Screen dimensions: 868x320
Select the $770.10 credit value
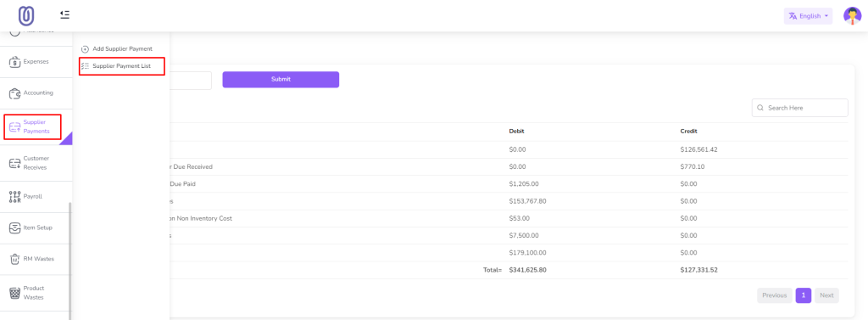coord(692,166)
